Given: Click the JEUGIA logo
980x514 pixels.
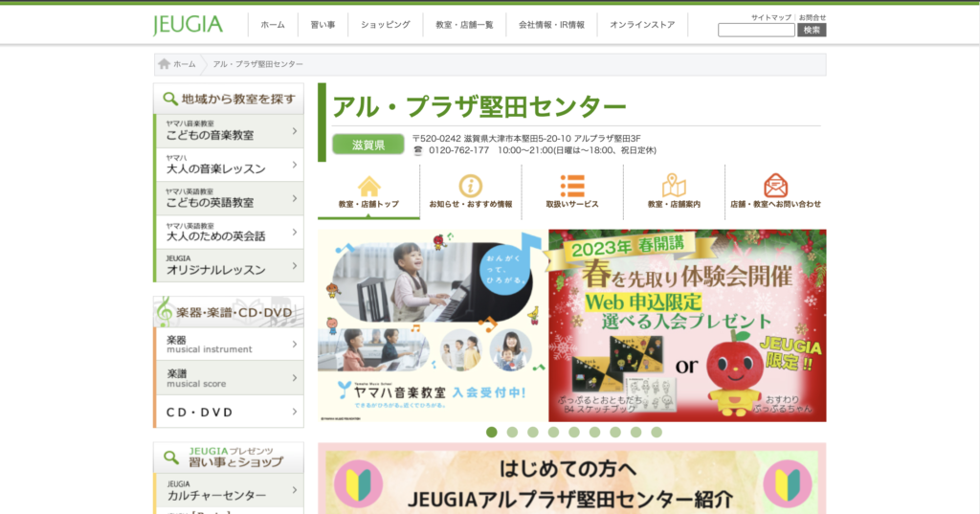Looking at the screenshot, I should [x=188, y=25].
